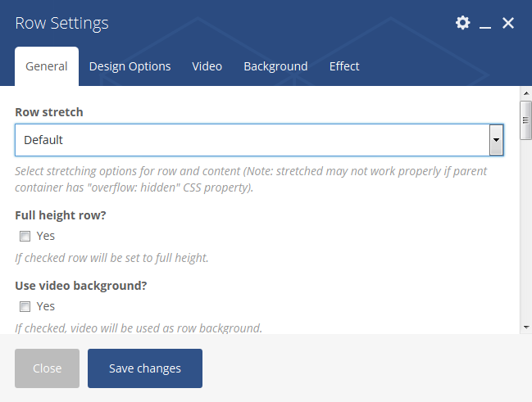Select the Background tab
The width and height of the screenshot is (532, 402).
pos(275,66)
